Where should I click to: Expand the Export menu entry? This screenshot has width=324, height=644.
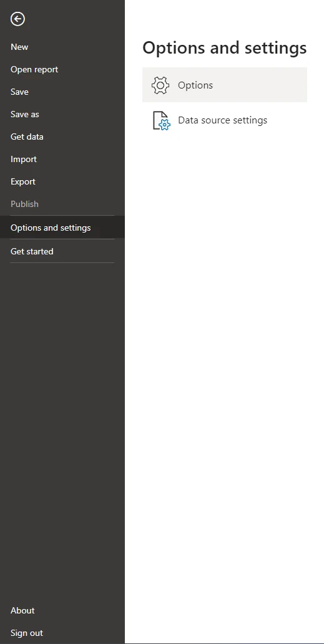click(23, 181)
